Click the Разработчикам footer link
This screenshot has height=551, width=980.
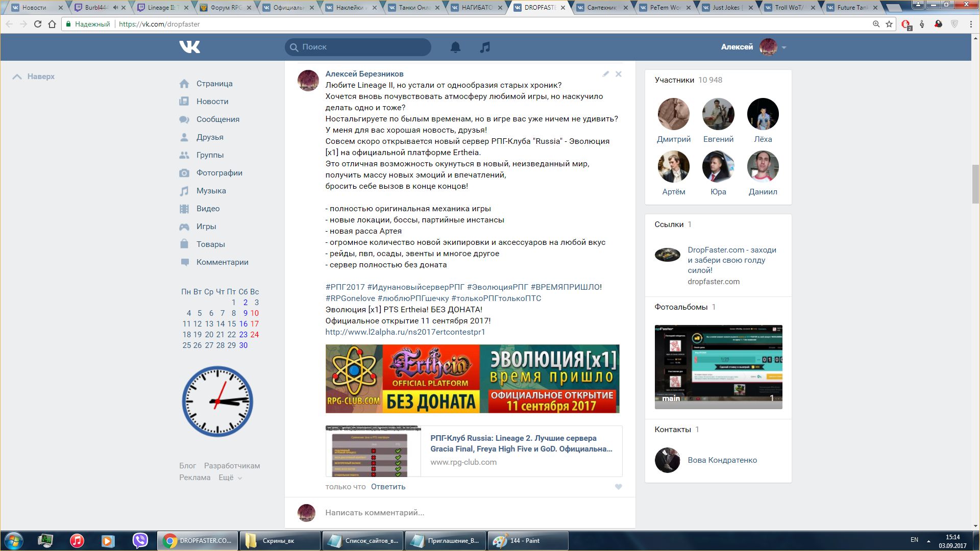[232, 466]
